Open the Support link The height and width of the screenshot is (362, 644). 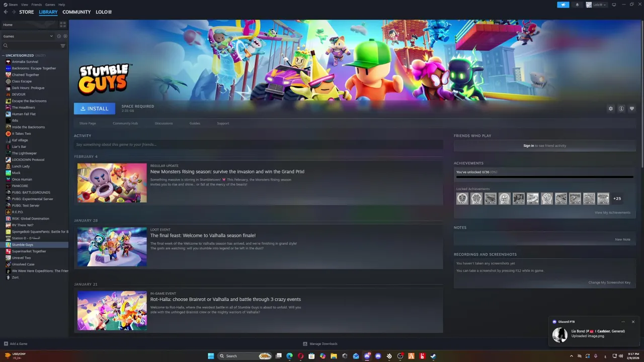[x=223, y=123]
